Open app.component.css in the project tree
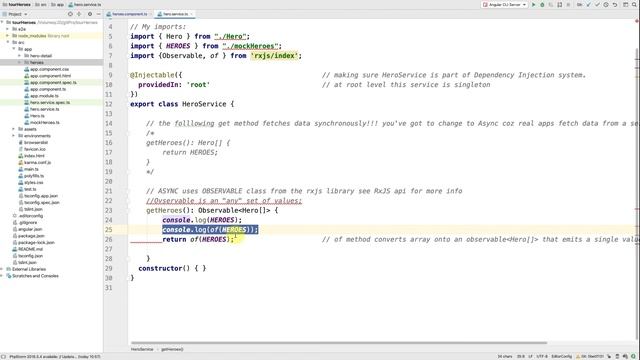This screenshot has height=360, width=640. pos(49,69)
